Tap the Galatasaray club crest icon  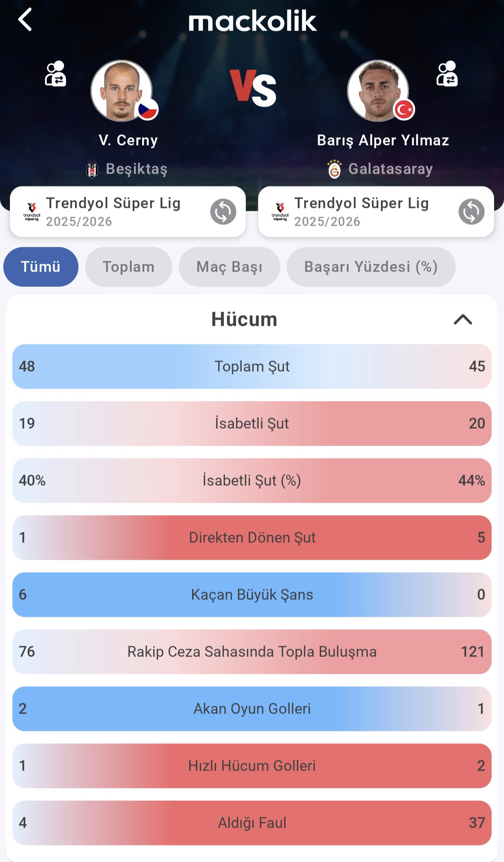point(335,169)
